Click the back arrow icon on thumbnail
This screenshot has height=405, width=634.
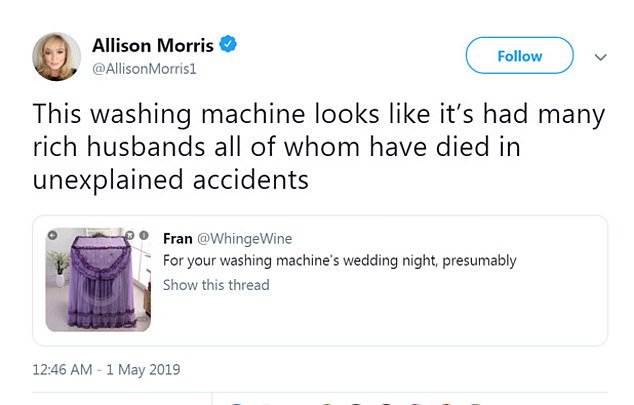[x=52, y=235]
